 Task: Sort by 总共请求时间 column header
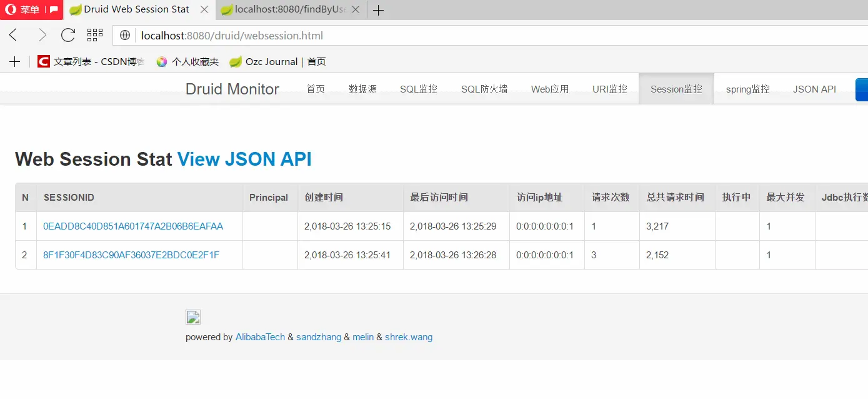coord(677,197)
